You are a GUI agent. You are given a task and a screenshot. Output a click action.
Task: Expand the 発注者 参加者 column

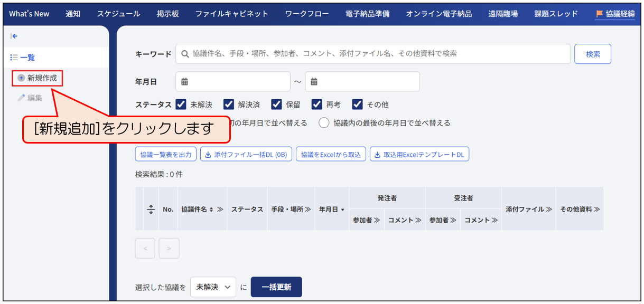[377, 220]
